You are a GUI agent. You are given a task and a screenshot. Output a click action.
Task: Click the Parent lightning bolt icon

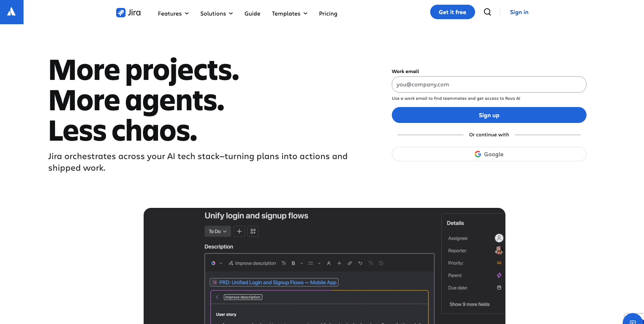click(x=499, y=275)
